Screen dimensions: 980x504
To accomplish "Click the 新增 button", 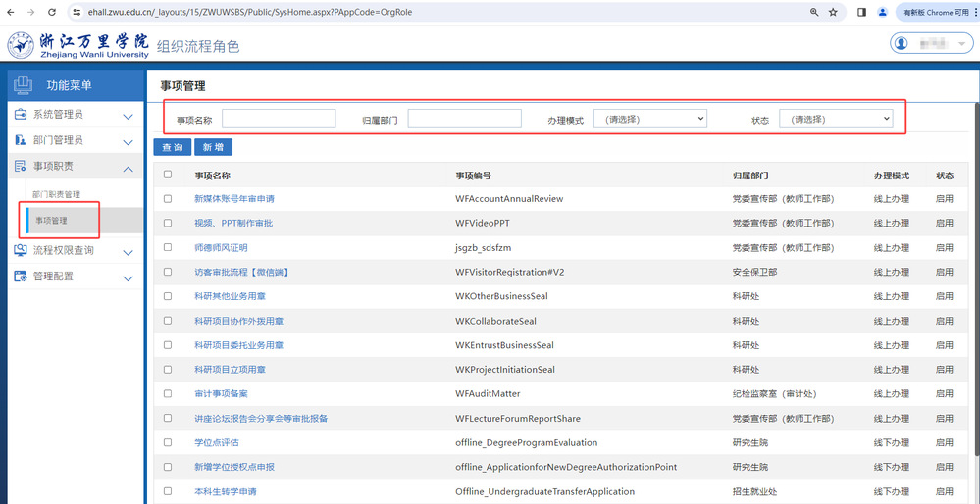I will [213, 147].
